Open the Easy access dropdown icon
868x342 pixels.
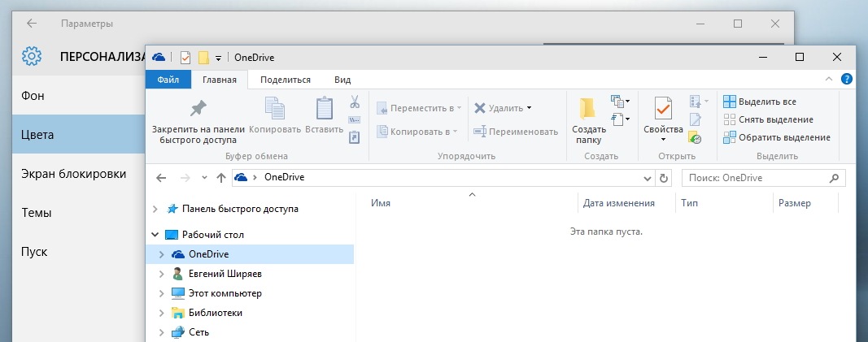pos(620,119)
